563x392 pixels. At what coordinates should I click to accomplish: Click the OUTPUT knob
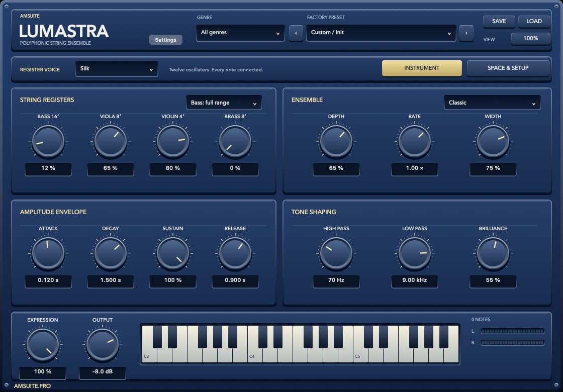click(x=103, y=345)
